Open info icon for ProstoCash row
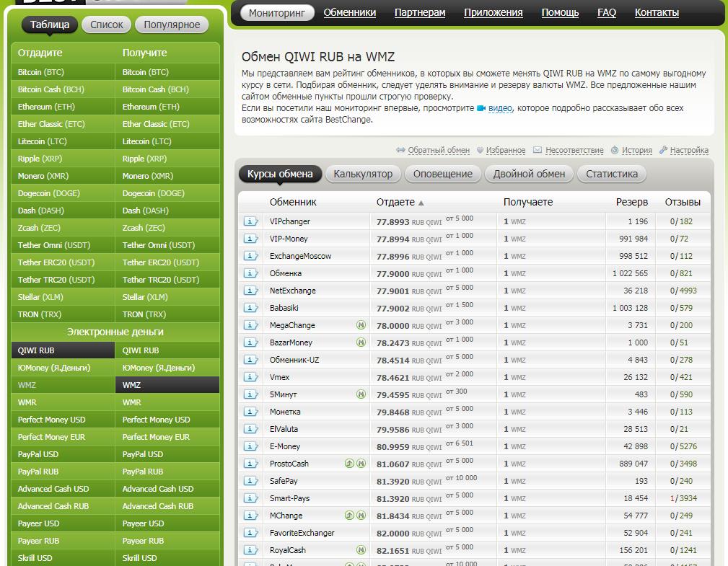The image size is (728, 566). pos(250,464)
